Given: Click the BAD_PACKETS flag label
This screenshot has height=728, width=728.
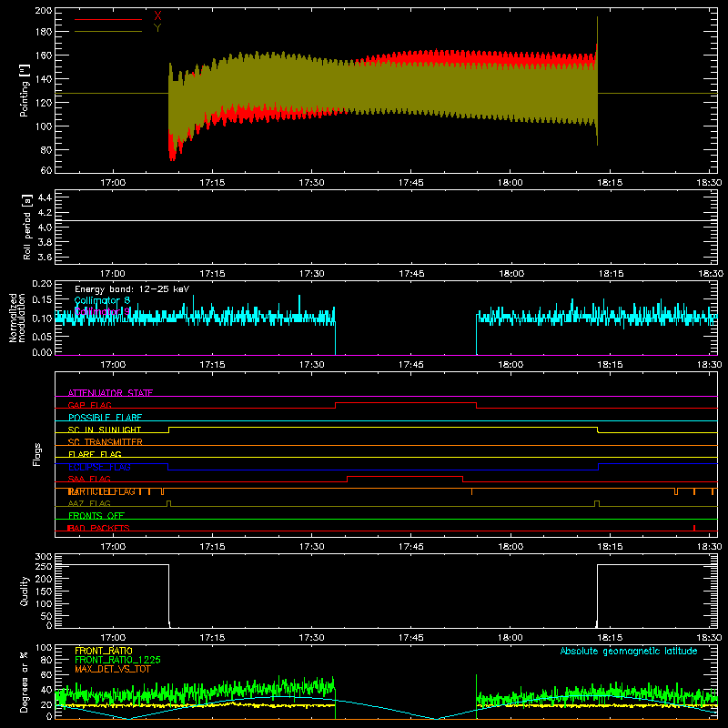Looking at the screenshot, I should click(98, 528).
